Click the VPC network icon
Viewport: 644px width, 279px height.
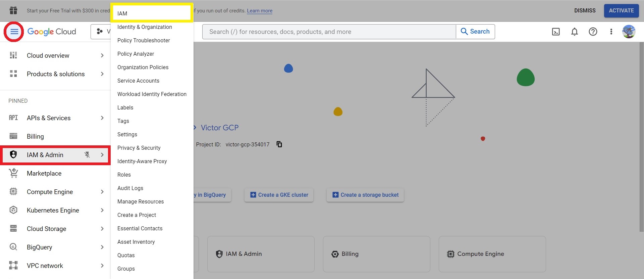pos(13,266)
